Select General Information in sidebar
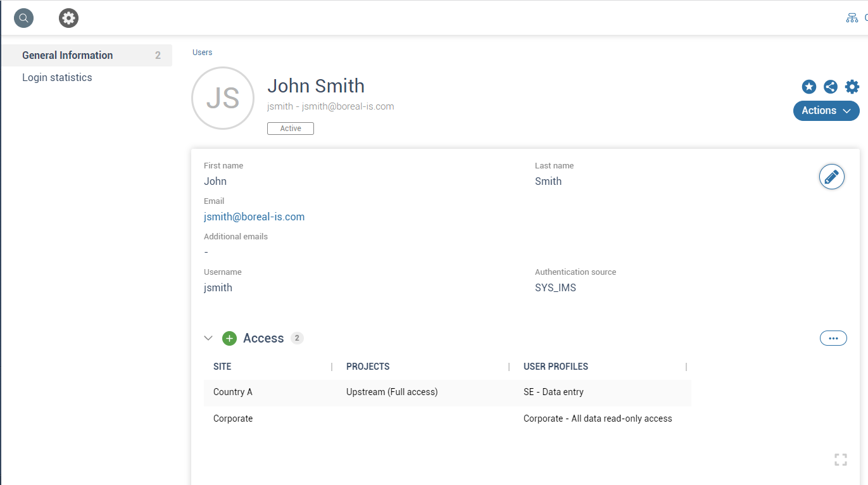This screenshot has width=868, height=485. tap(68, 56)
